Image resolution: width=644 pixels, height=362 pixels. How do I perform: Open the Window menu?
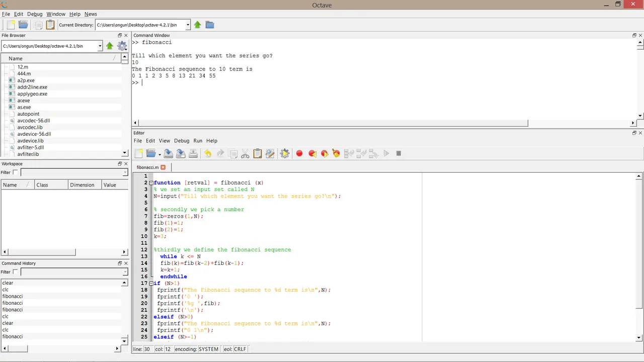click(x=56, y=14)
